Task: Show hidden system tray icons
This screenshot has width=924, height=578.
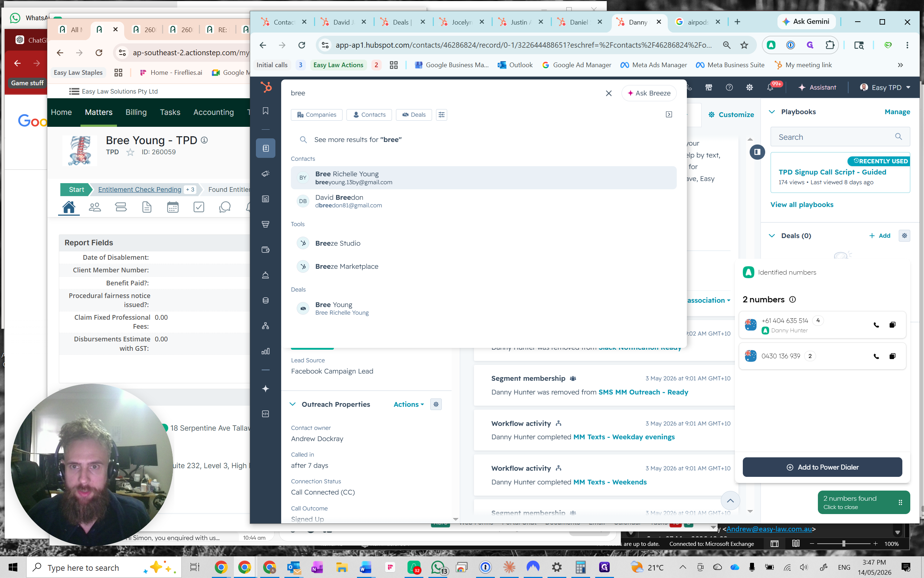Action: click(683, 567)
